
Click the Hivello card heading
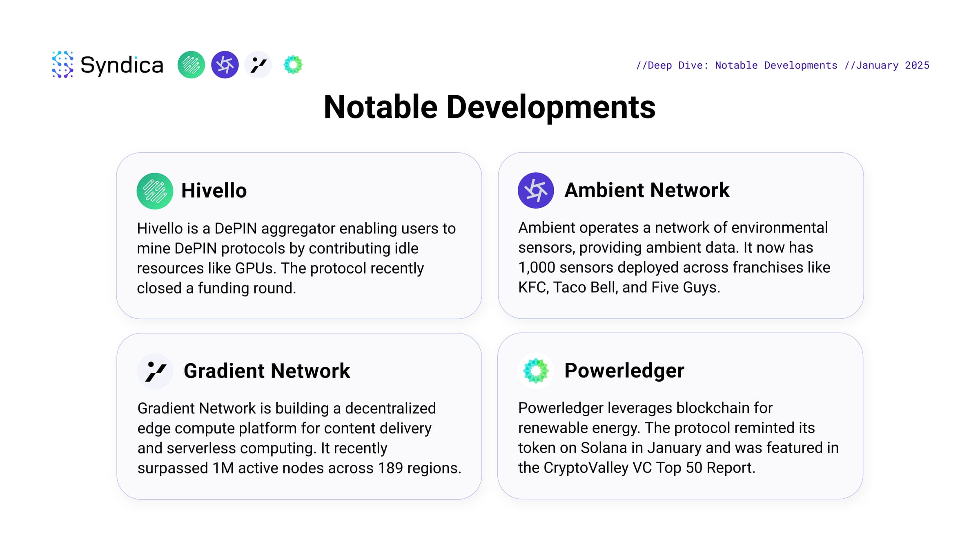click(x=214, y=191)
